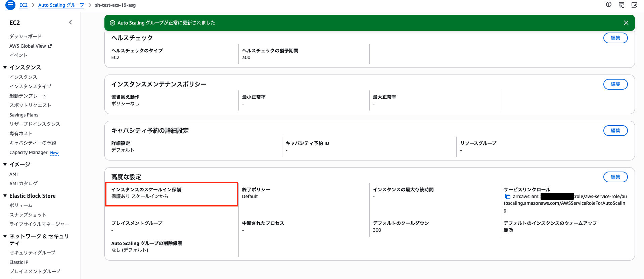Open 専有ホスト in sidebar
644x279 pixels.
pyautogui.click(x=21, y=133)
